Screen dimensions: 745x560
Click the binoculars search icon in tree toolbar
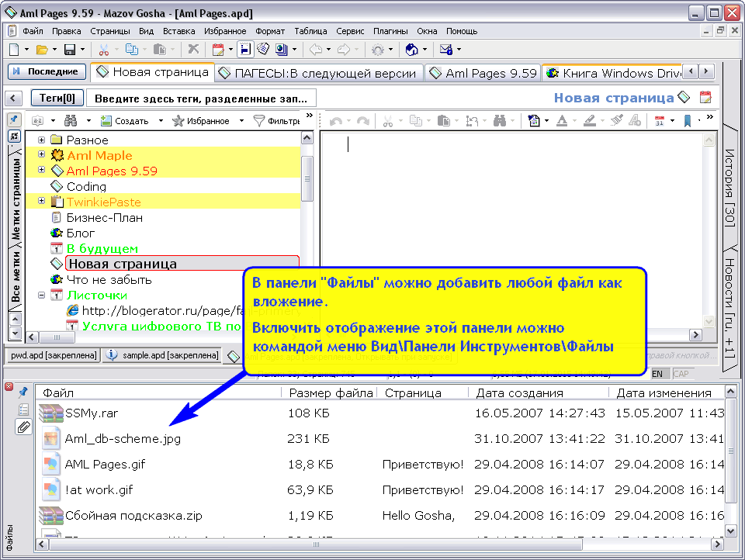click(71, 121)
